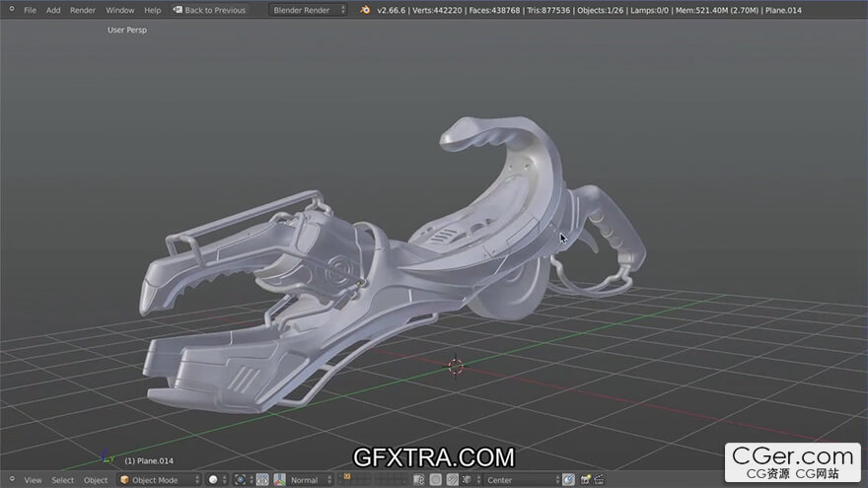This screenshot has width=868, height=488.
Task: Open the viewport Object menu
Action: (x=96, y=480)
